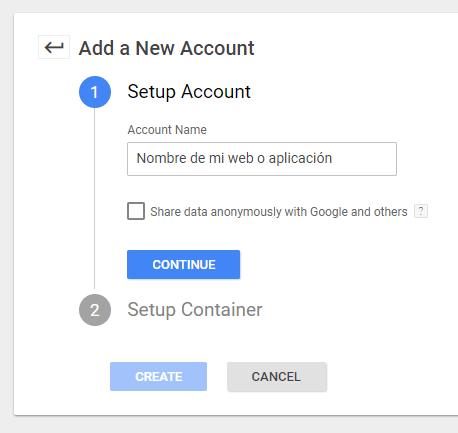The height and width of the screenshot is (433, 458).
Task: Expand the Setup Container step heading
Action: coord(195,310)
